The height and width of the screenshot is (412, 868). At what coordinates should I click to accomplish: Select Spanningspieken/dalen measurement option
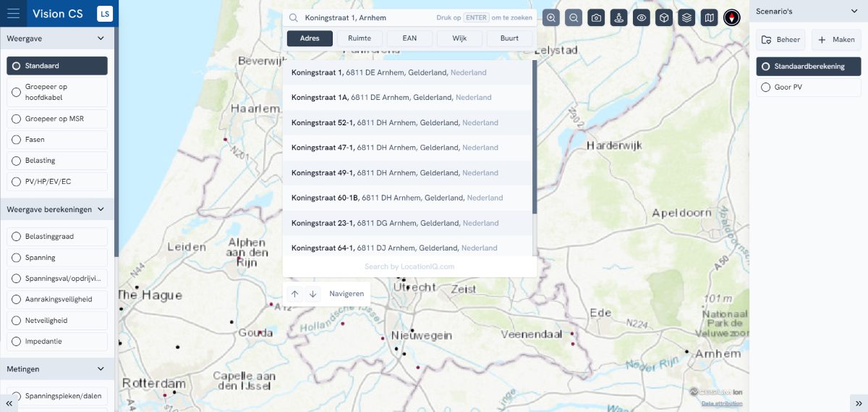click(x=57, y=396)
